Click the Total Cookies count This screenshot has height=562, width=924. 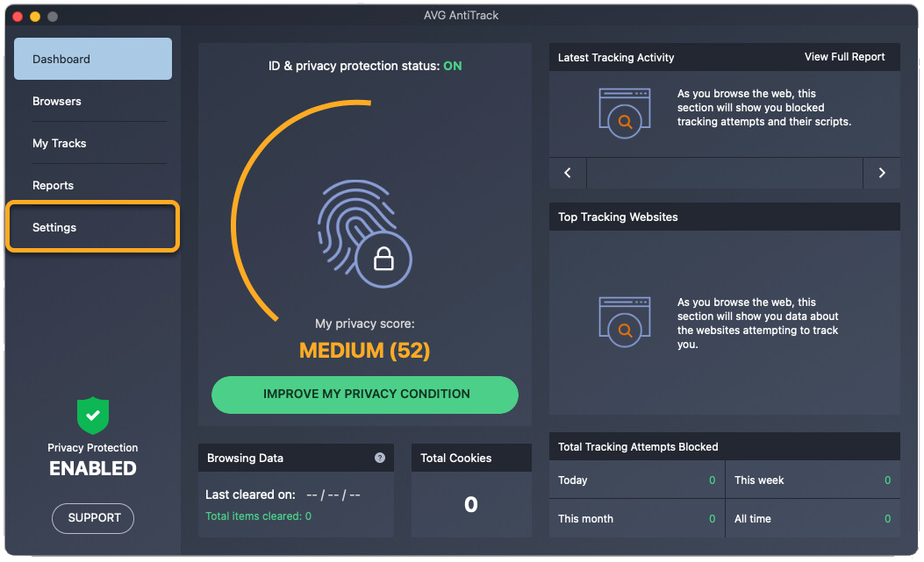[x=471, y=504]
